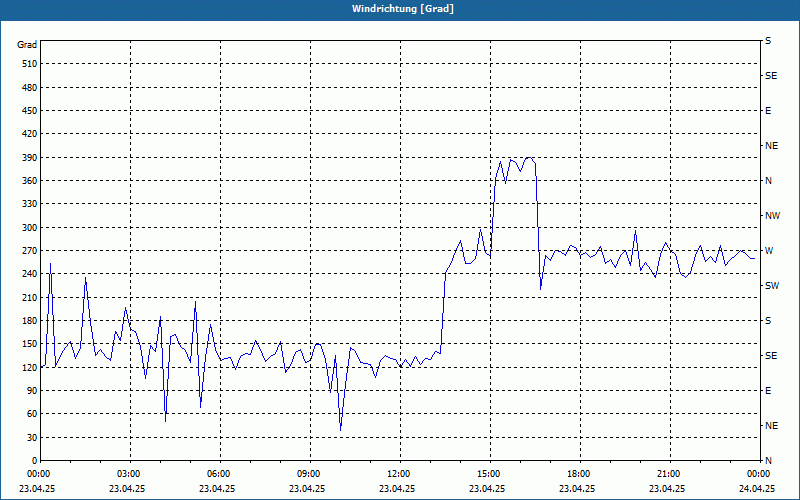The image size is (800, 500).
Task: Select the "240" value on the left axis
Action: [x=30, y=274]
